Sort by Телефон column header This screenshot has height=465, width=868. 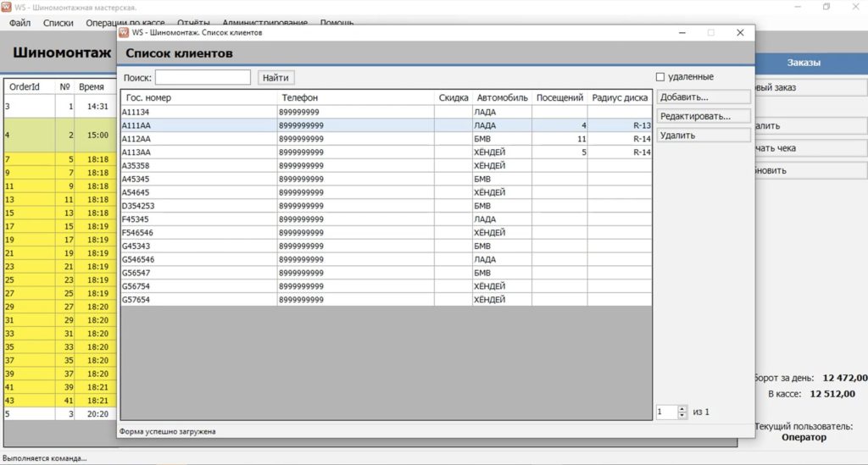355,98
